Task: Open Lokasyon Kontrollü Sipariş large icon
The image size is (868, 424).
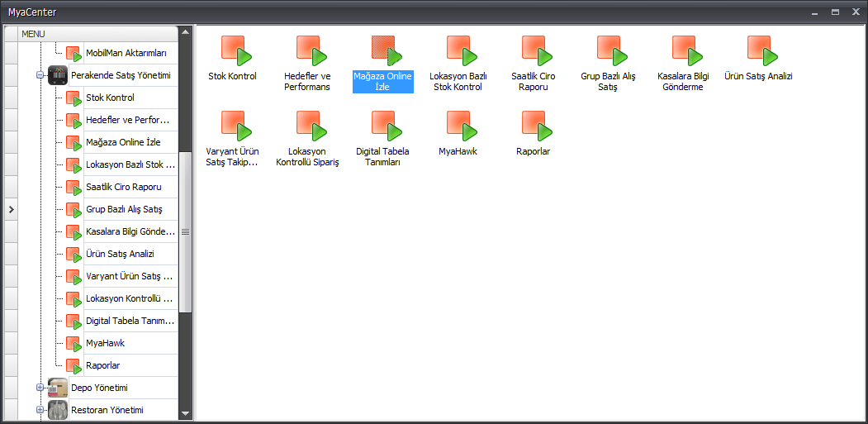Action: click(x=311, y=126)
